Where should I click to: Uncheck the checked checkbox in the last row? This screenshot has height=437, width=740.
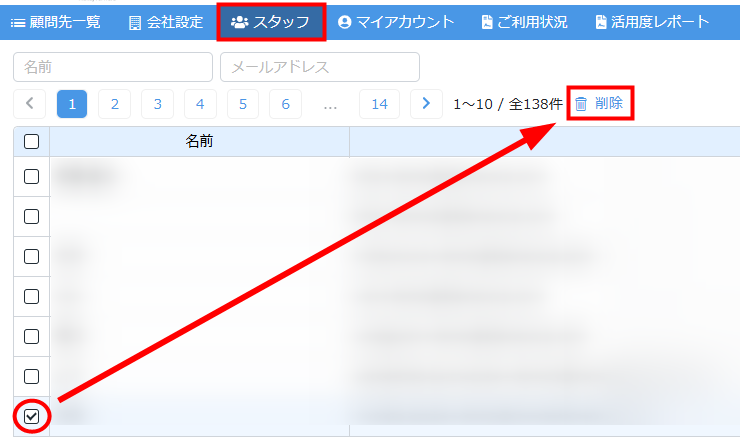coord(31,416)
